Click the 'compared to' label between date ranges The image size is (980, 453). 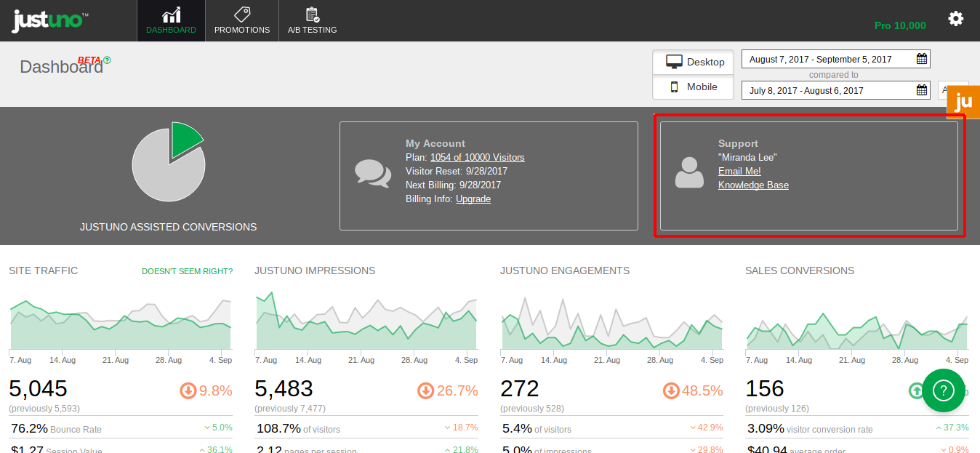pyautogui.click(x=834, y=75)
